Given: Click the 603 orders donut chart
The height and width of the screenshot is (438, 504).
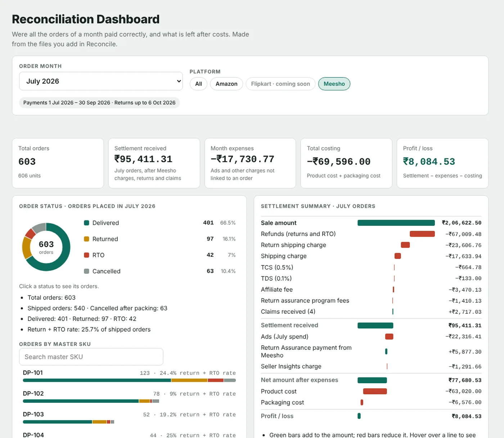Looking at the screenshot, I should point(46,247).
